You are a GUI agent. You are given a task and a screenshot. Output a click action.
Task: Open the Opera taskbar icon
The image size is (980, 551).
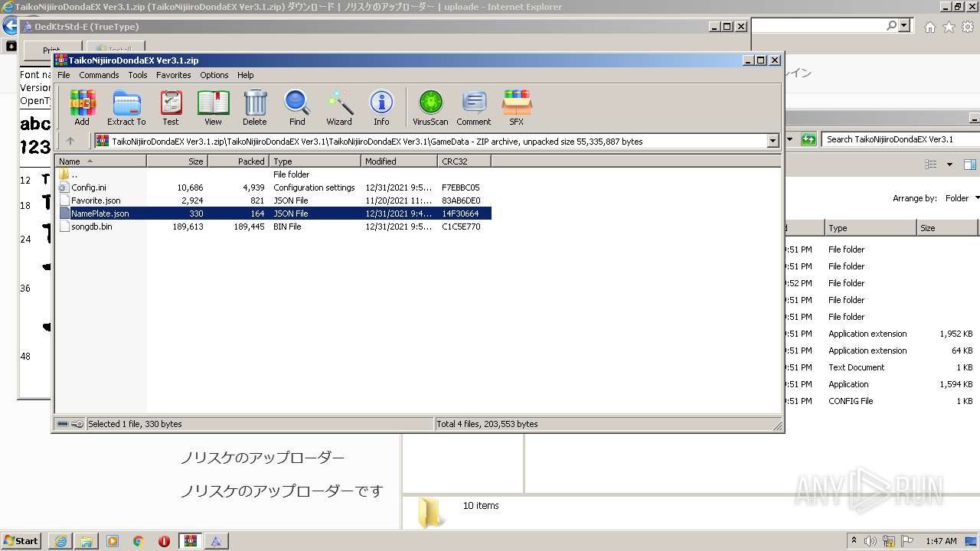coord(164,541)
